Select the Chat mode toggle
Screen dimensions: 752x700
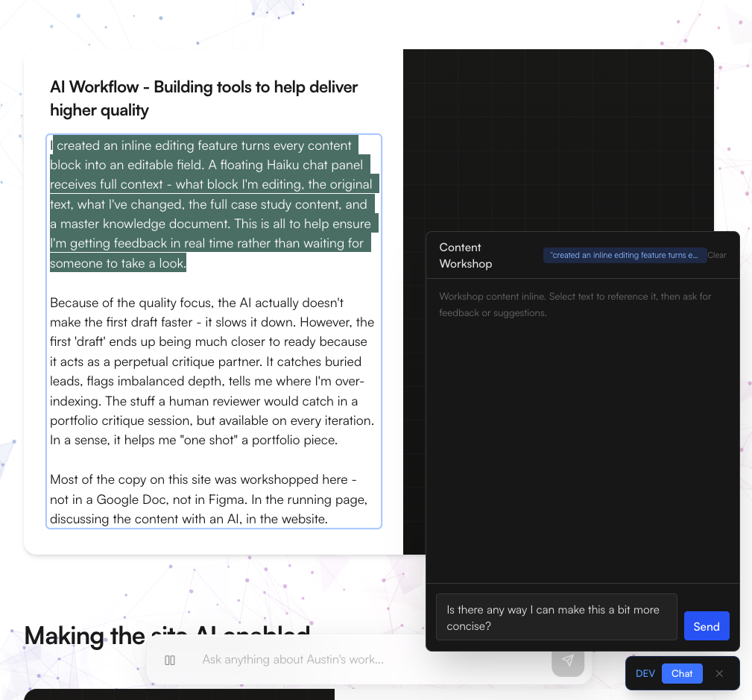(681, 673)
